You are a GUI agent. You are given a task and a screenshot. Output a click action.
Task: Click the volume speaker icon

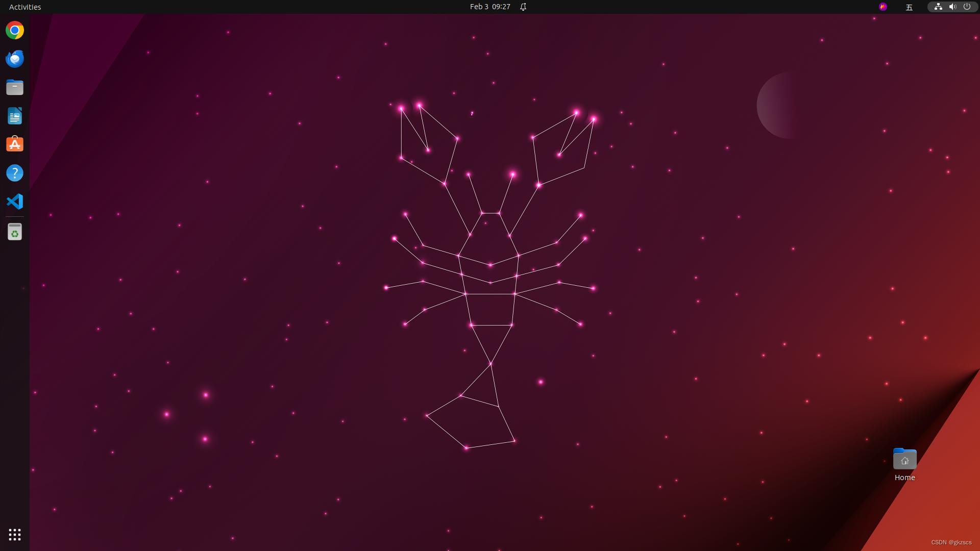(952, 7)
